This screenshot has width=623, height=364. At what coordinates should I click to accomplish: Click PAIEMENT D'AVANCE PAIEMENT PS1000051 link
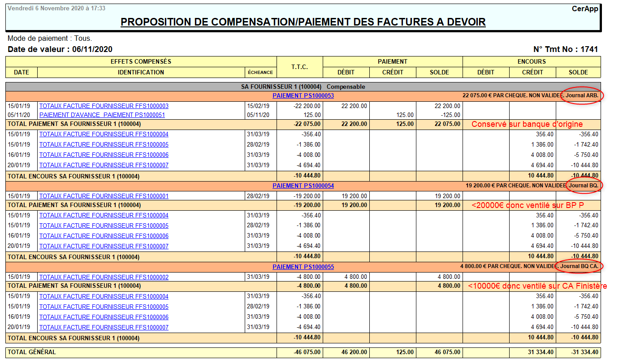click(x=102, y=115)
